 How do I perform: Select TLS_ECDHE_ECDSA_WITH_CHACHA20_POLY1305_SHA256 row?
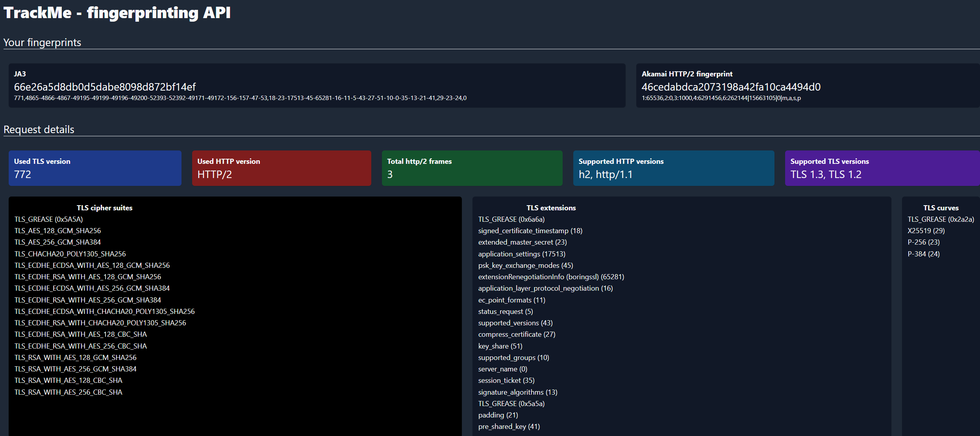coord(104,312)
